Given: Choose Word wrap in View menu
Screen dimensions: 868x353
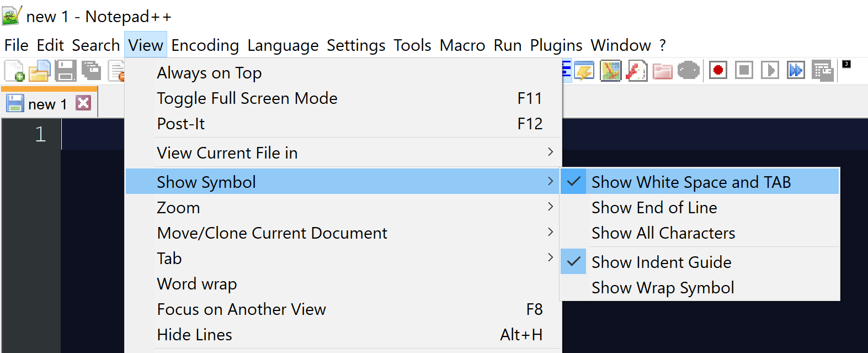Looking at the screenshot, I should pyautogui.click(x=196, y=284).
